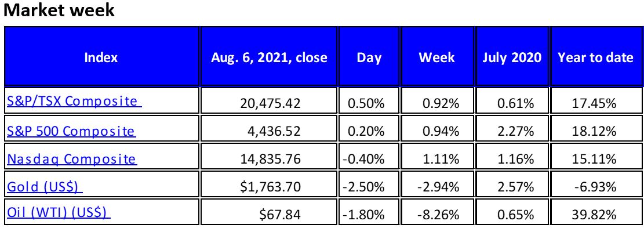644x228 pixels.
Task: Open the S&P/TSX Composite link
Action: (x=74, y=101)
